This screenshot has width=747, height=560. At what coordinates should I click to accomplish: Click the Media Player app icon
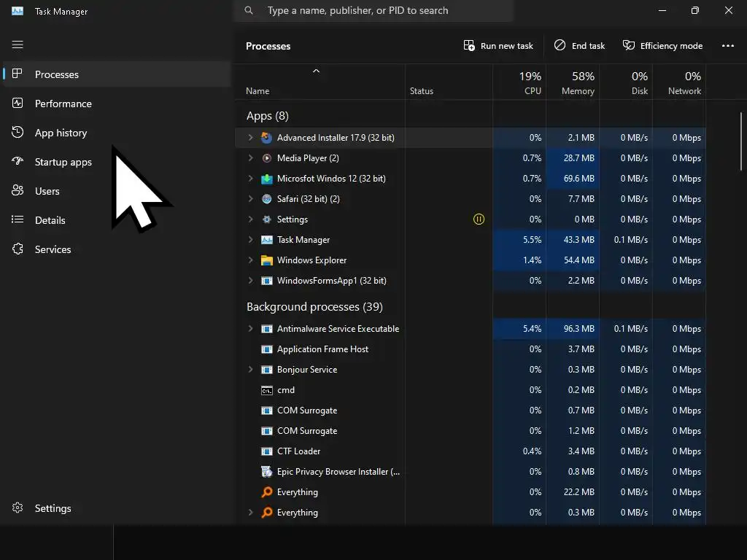[x=267, y=158]
